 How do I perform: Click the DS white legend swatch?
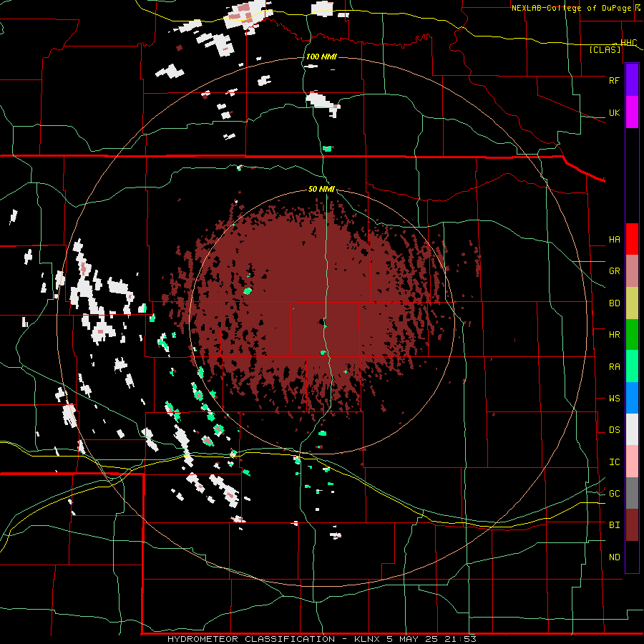click(632, 429)
